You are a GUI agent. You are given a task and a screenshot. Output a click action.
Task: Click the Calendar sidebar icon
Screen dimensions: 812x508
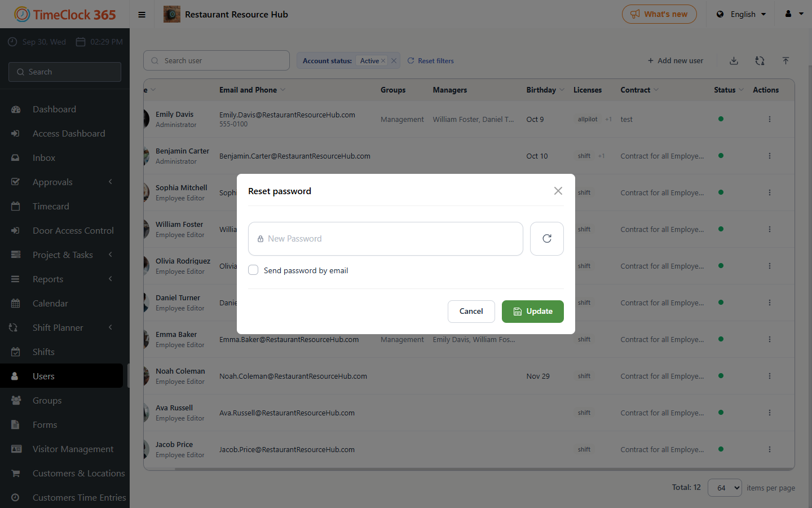[x=15, y=303]
